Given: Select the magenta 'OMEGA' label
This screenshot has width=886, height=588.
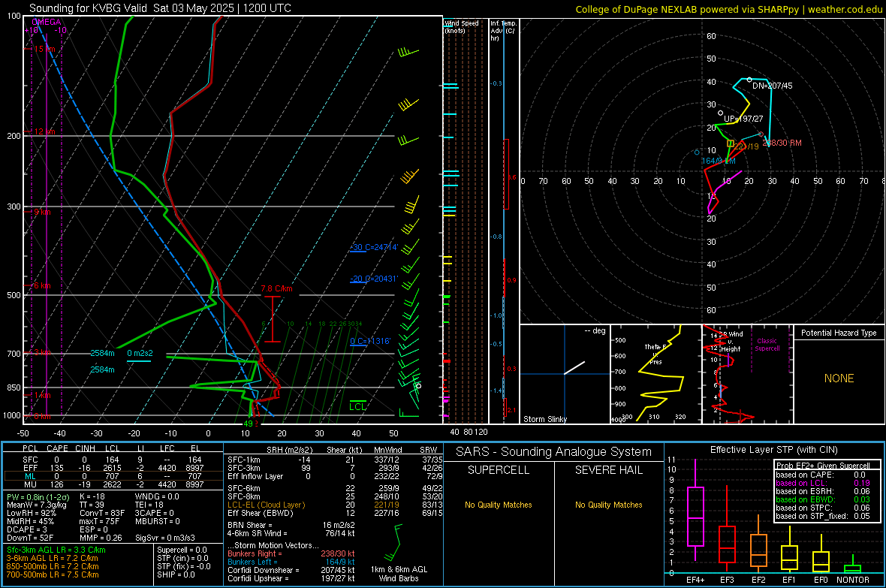Looking at the screenshot, I should pos(47,22).
